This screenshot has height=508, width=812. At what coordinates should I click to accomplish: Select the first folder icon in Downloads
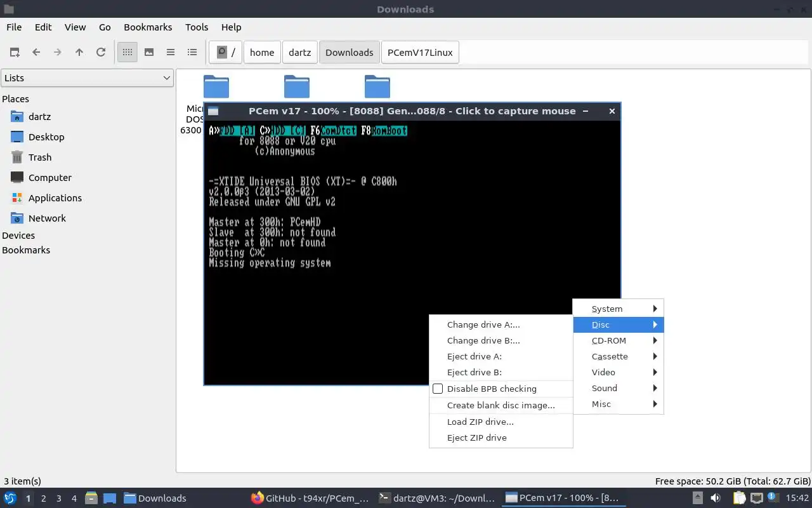pyautogui.click(x=216, y=87)
